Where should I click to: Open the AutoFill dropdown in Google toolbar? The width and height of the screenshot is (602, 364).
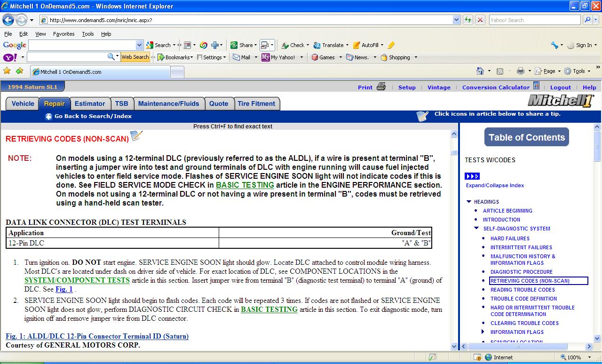tap(382, 46)
